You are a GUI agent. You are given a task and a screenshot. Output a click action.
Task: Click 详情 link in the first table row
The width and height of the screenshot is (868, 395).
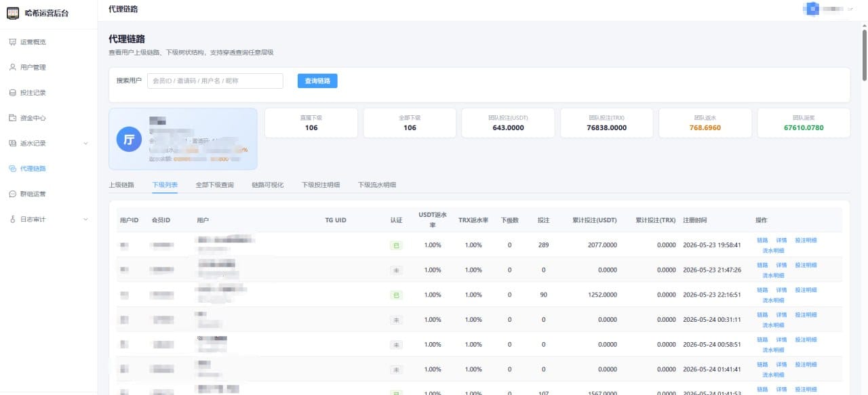click(x=781, y=240)
